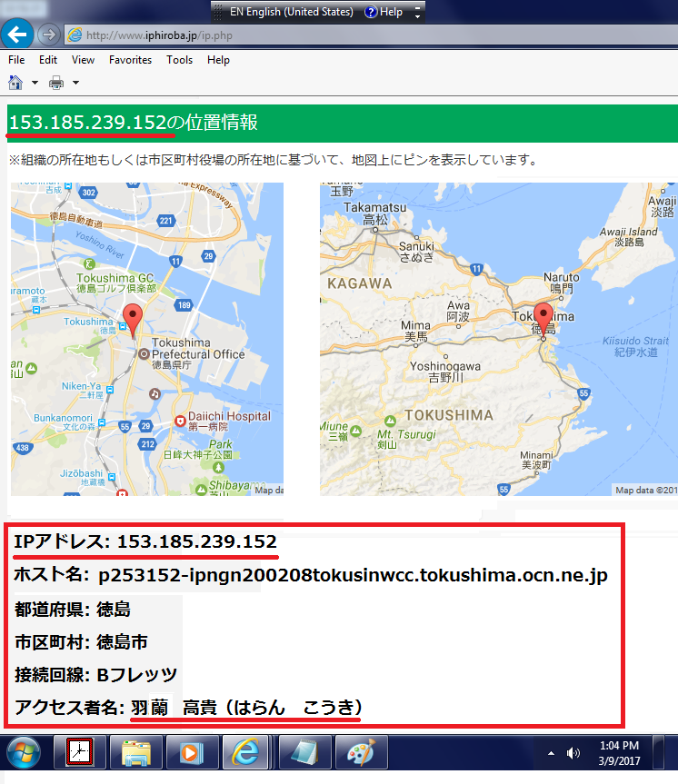678x784 pixels.
Task: Click route 11 shield on regional map
Action: tap(476, 269)
